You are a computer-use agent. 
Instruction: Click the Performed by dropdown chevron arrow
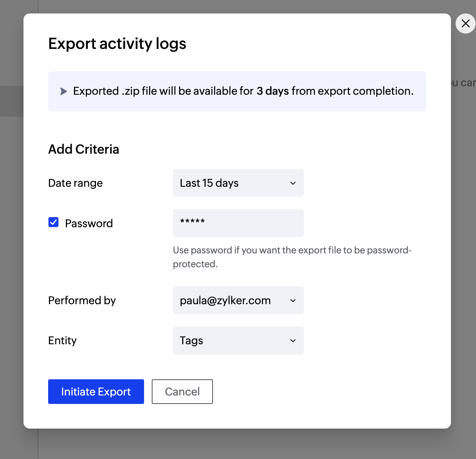(293, 300)
